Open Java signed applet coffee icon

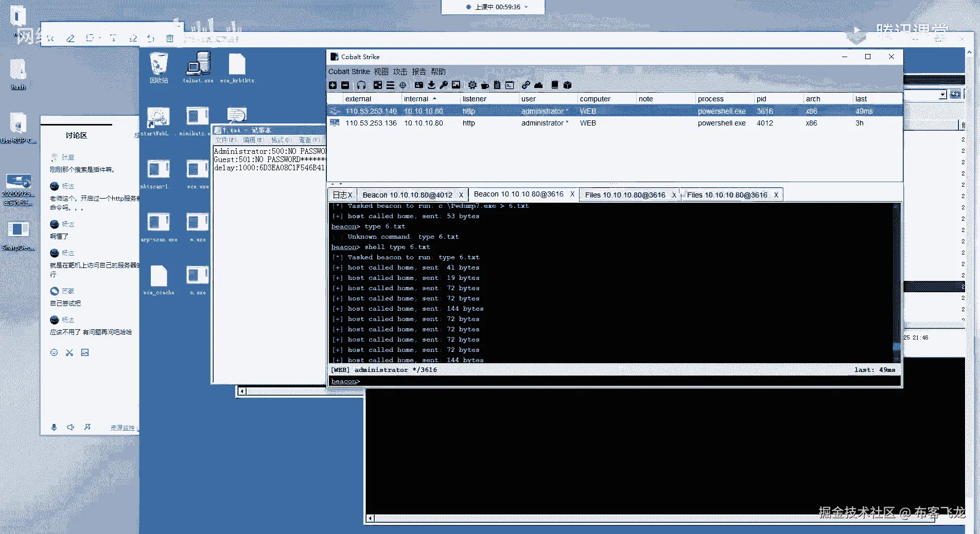[x=485, y=85]
